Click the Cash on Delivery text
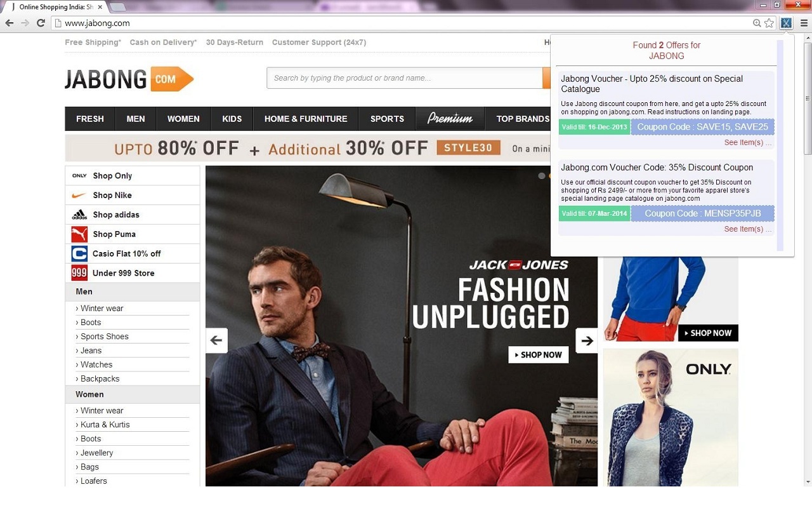The height and width of the screenshot is (508, 812). tap(163, 43)
